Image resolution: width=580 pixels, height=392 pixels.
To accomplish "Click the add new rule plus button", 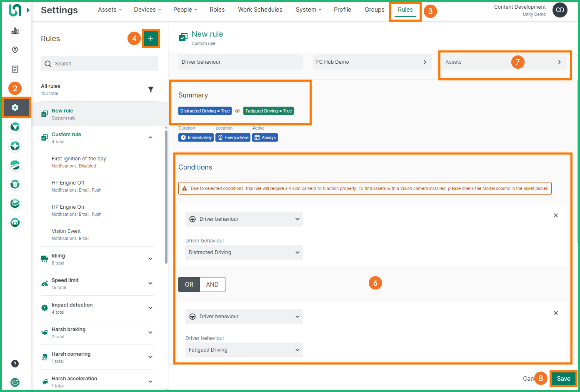I will click(x=151, y=39).
